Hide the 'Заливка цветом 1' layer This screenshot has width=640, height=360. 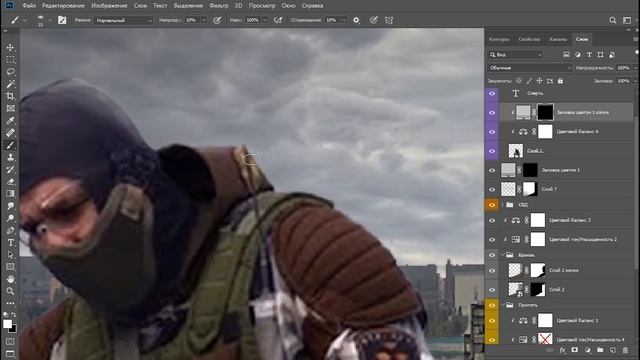[x=492, y=170]
